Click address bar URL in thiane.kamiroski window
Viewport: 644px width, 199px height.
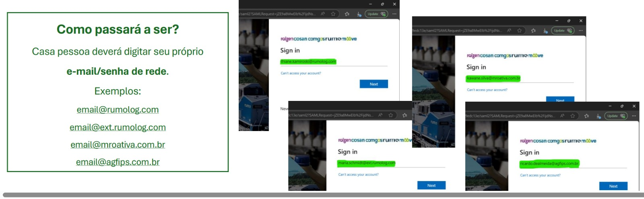click(x=278, y=14)
